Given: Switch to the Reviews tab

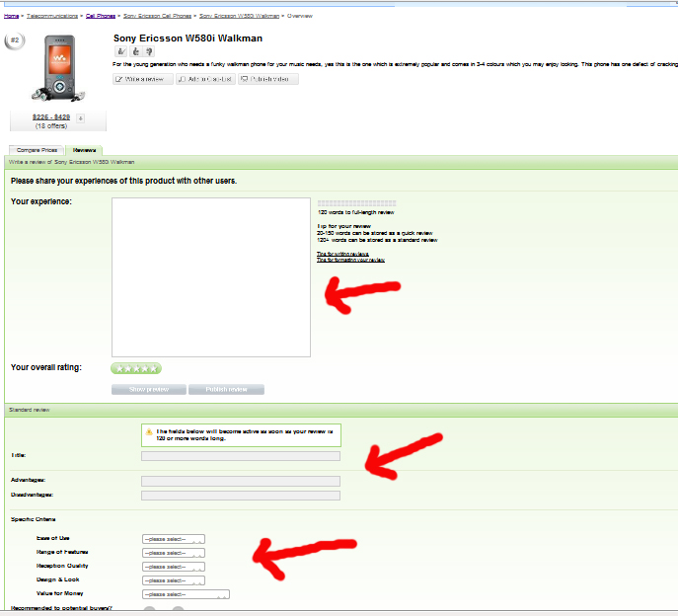Looking at the screenshot, I should pyautogui.click(x=84, y=150).
